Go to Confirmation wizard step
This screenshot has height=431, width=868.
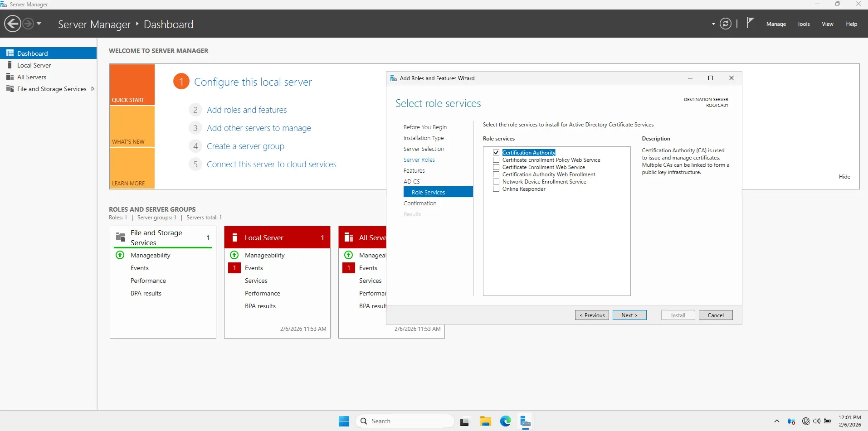click(x=420, y=203)
